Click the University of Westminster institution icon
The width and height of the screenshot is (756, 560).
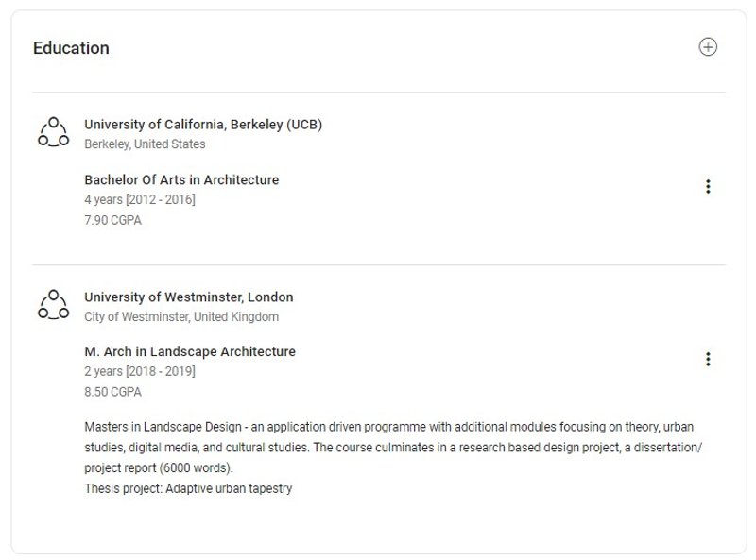tap(53, 304)
